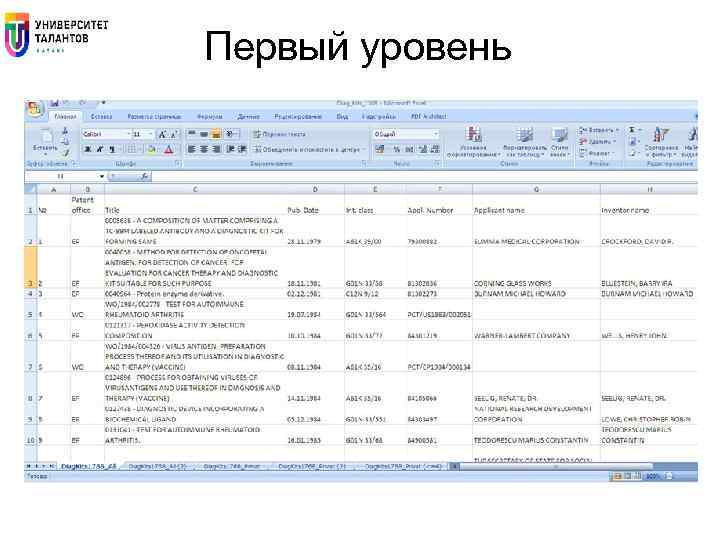Viewport: 720px width, 540px height.
Task: Apply the yellow fill color
Action: (152, 149)
